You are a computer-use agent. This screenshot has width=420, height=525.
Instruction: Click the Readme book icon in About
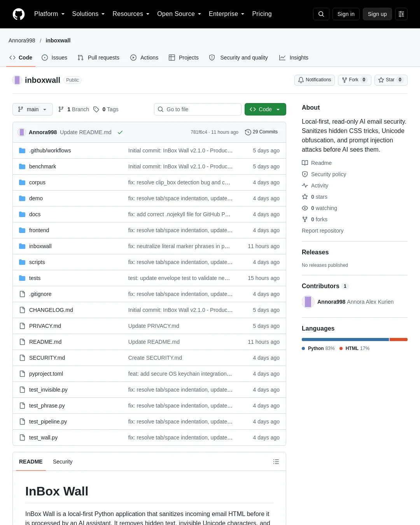pyautogui.click(x=305, y=163)
